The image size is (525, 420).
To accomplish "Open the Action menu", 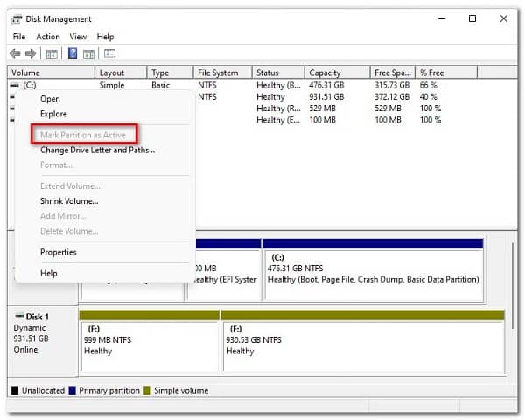I will (48, 37).
